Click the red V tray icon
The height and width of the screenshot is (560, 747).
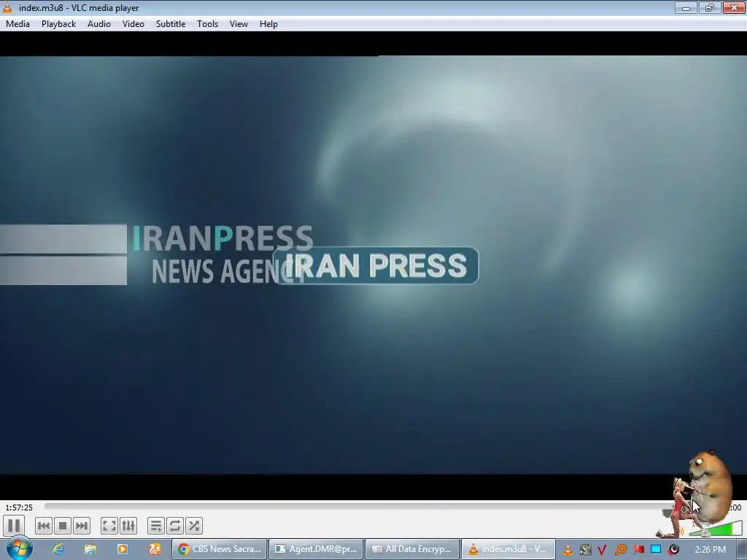(602, 550)
